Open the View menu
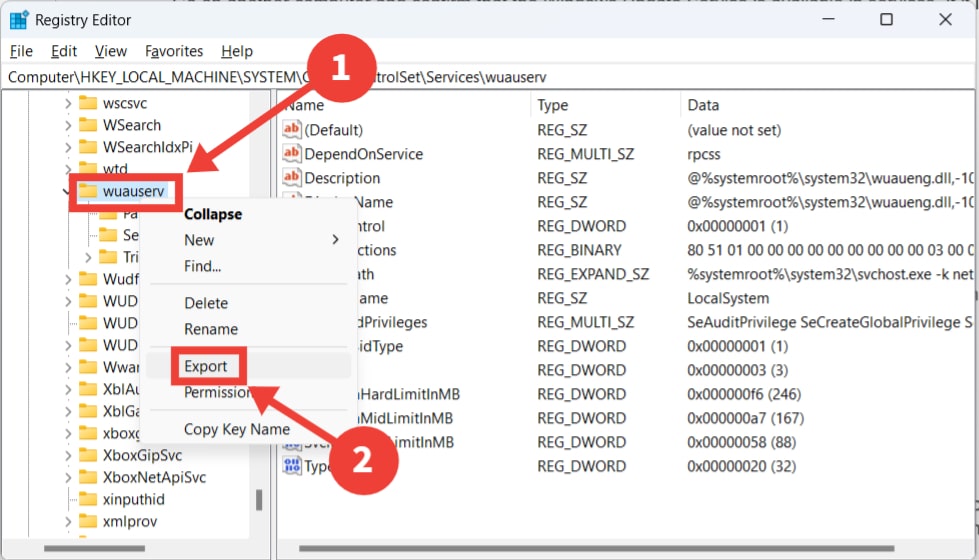Viewport: 979px width, 560px height. 111,51
